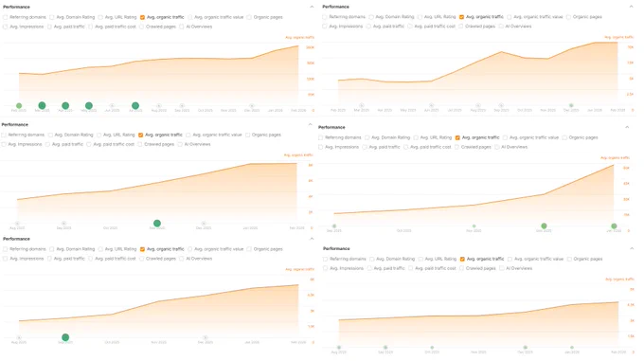Open the Feb 2025 green marker in top-left chart
The height and width of the screenshot is (361, 644).
19,106
